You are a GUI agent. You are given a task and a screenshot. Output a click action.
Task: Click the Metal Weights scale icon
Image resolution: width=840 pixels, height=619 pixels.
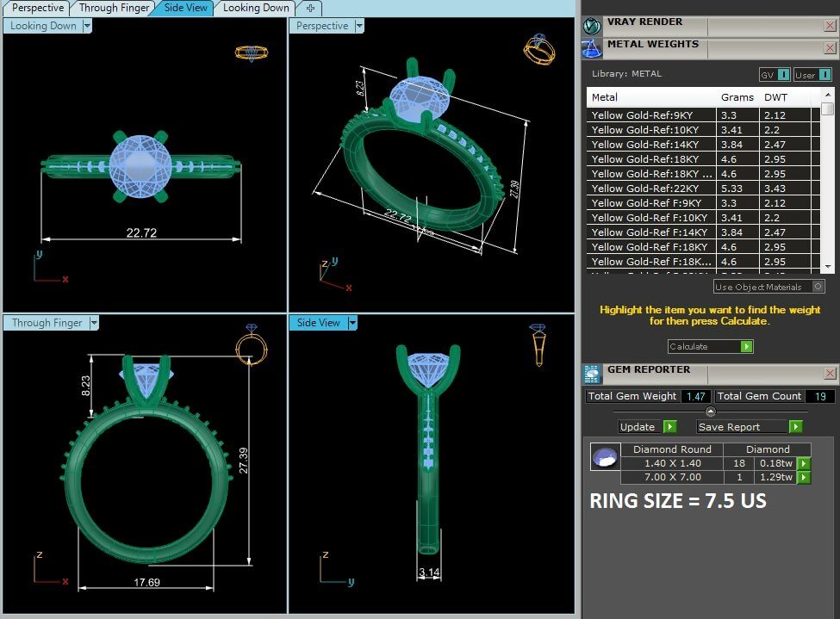(592, 48)
